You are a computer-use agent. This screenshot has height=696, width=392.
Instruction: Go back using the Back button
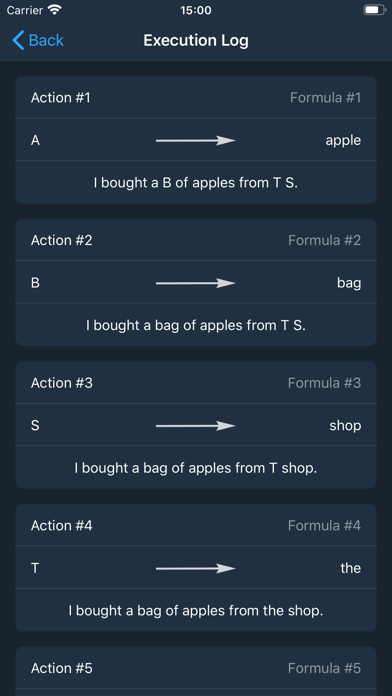pyautogui.click(x=38, y=40)
